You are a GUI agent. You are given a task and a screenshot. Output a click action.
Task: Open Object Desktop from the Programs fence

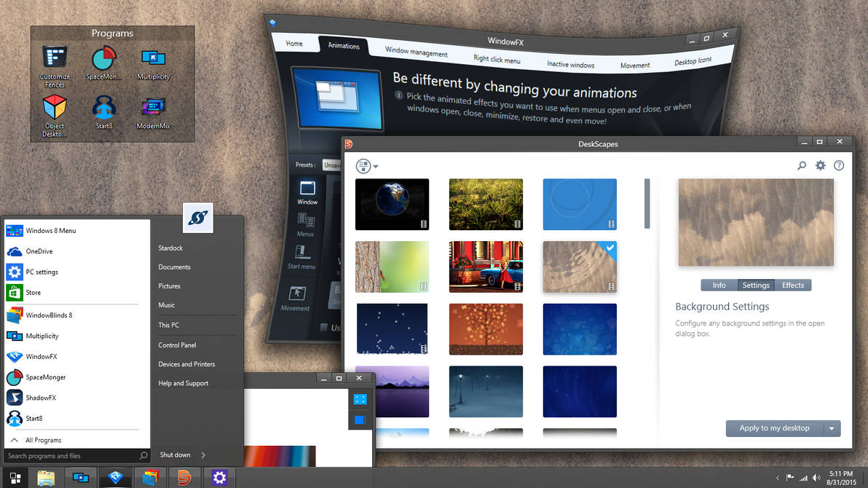click(54, 116)
